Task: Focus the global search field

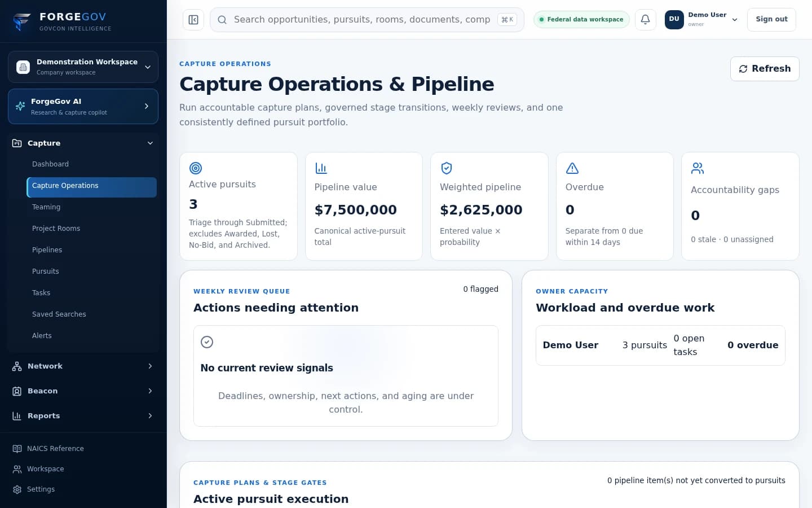Action: [367, 20]
